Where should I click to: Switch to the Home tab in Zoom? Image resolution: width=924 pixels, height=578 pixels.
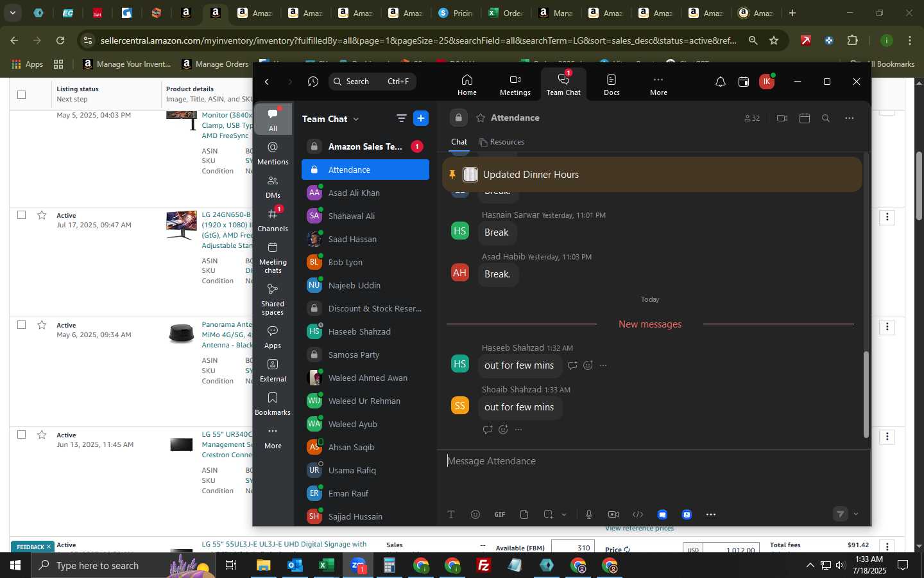467,85
